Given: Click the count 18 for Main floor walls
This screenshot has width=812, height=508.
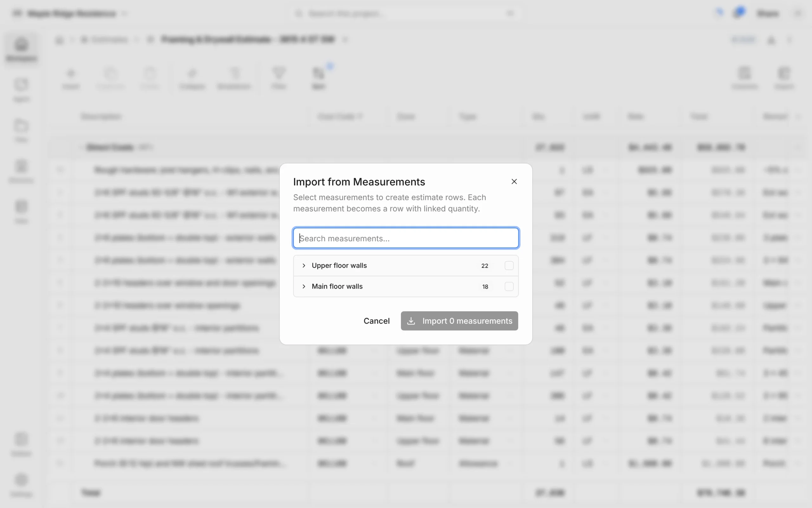Looking at the screenshot, I should (485, 287).
